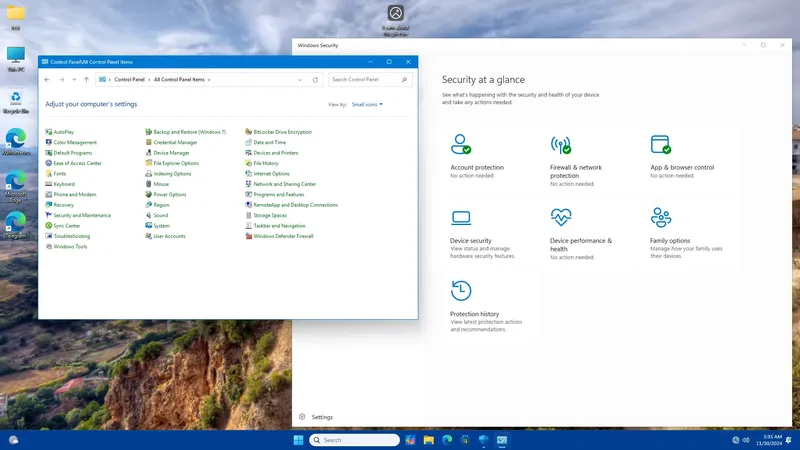Viewport: 800px width, 450px height.
Task: Click the User Accounts icon
Action: (148, 236)
